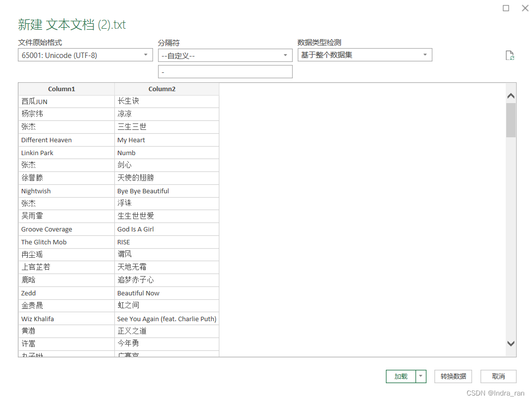The width and height of the screenshot is (532, 401).
Task: Click the cell See You Again (feat. Charlie Puth)
Action: [167, 319]
